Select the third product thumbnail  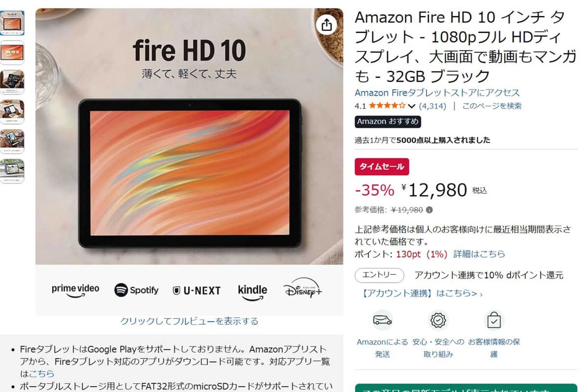[12, 82]
